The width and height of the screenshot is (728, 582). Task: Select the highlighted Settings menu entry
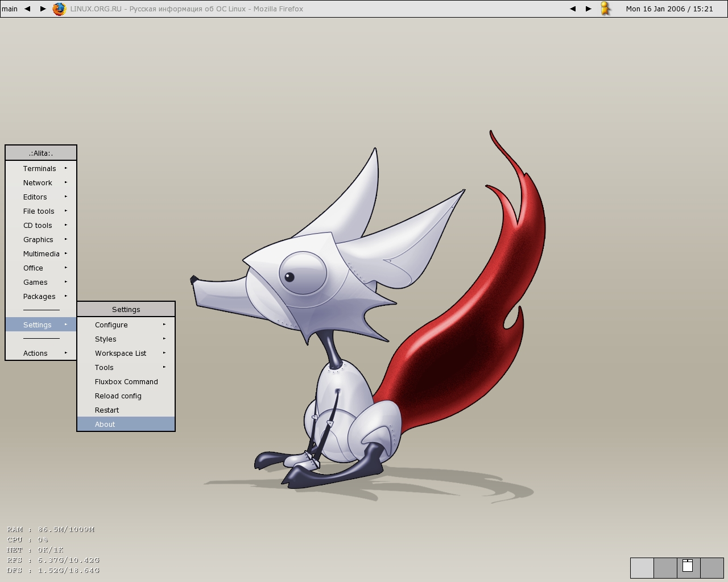pos(41,325)
